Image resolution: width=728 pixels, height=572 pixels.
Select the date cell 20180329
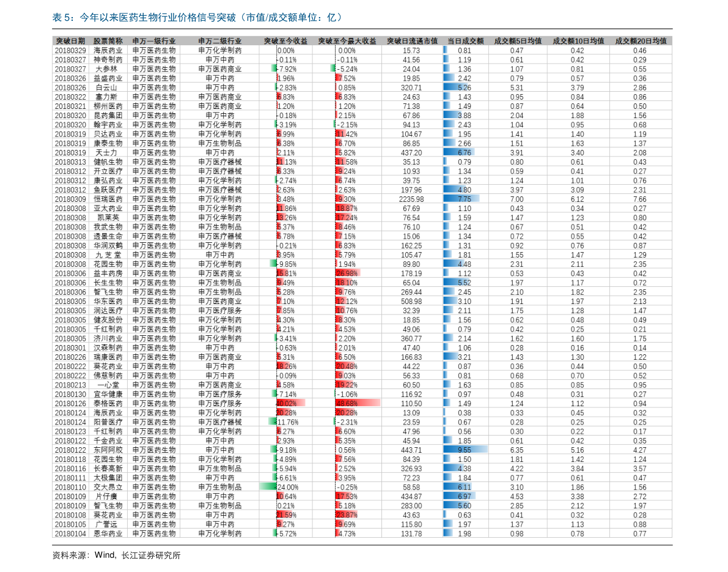70,50
